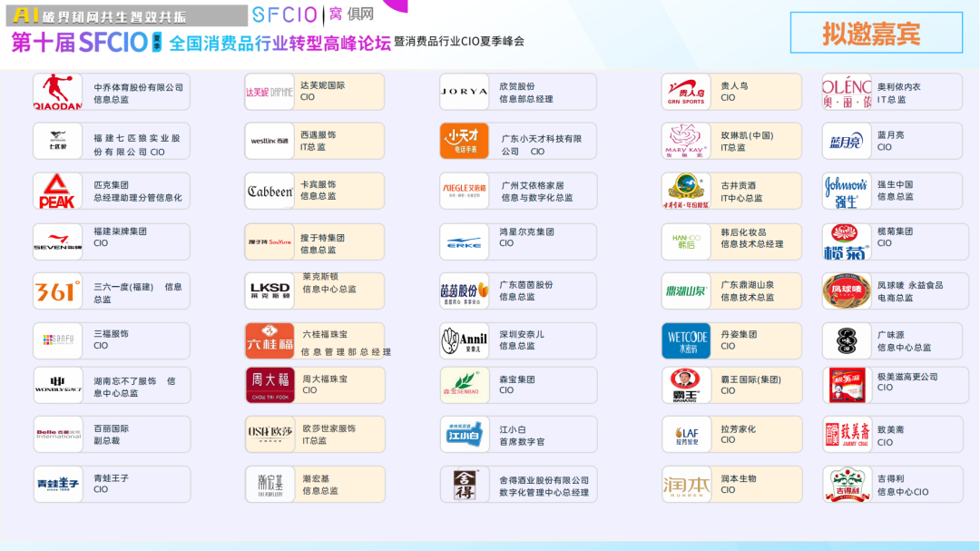Click text 韩后化妆品 信息技术总经理
Screen dimensions: 980x551
pos(752,238)
